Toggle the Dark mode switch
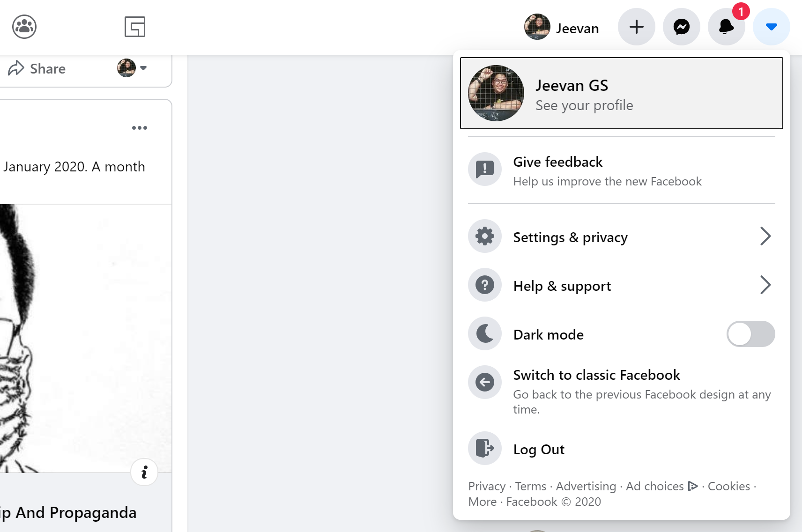Image resolution: width=802 pixels, height=532 pixels. pos(750,334)
